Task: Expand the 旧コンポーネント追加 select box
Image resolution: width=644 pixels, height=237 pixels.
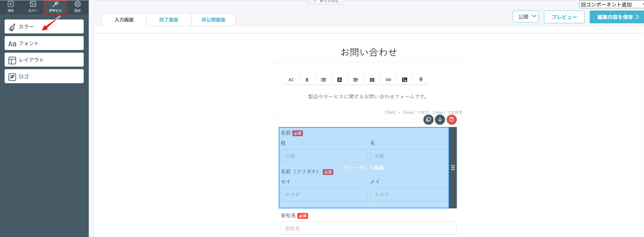Action: tap(611, 4)
